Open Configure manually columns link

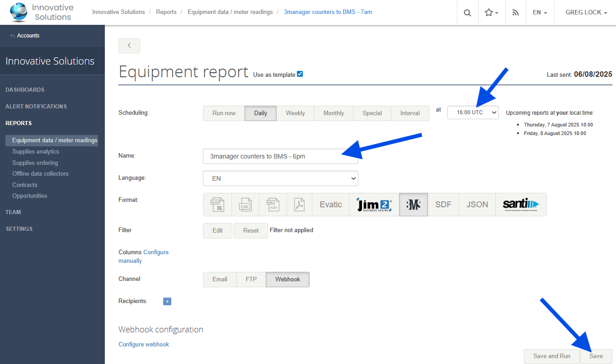point(143,257)
